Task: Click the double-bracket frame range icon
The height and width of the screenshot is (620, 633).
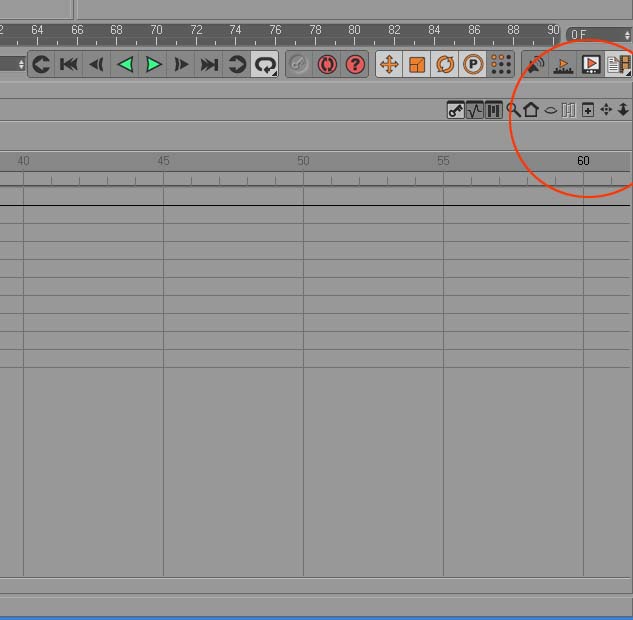Action: (x=568, y=110)
